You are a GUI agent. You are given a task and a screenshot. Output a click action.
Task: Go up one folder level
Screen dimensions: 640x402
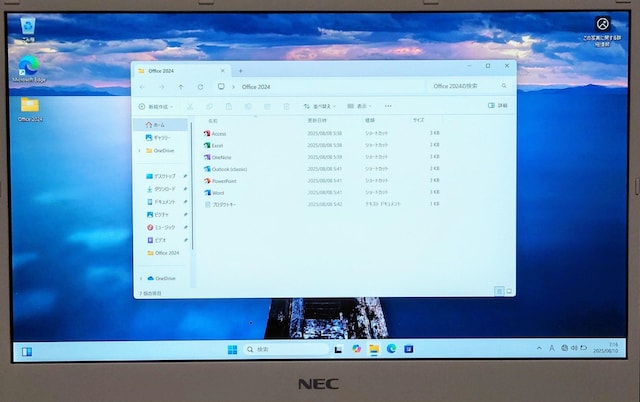point(181,87)
